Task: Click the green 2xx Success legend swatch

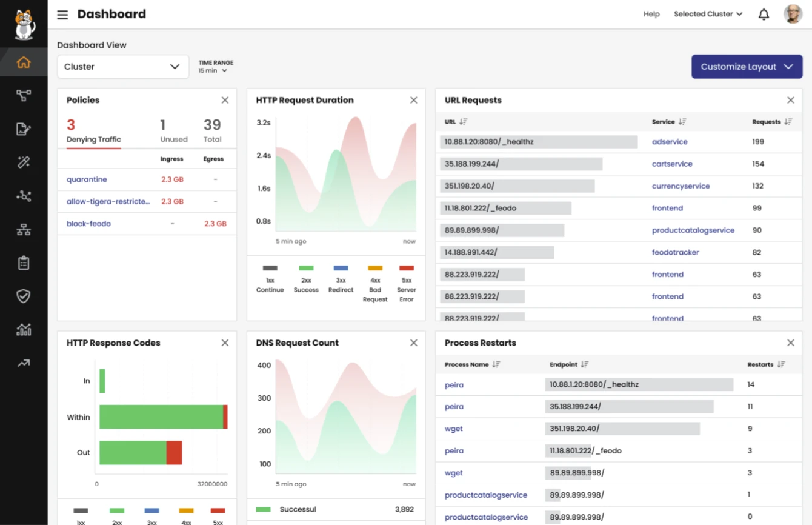Action: [306, 268]
